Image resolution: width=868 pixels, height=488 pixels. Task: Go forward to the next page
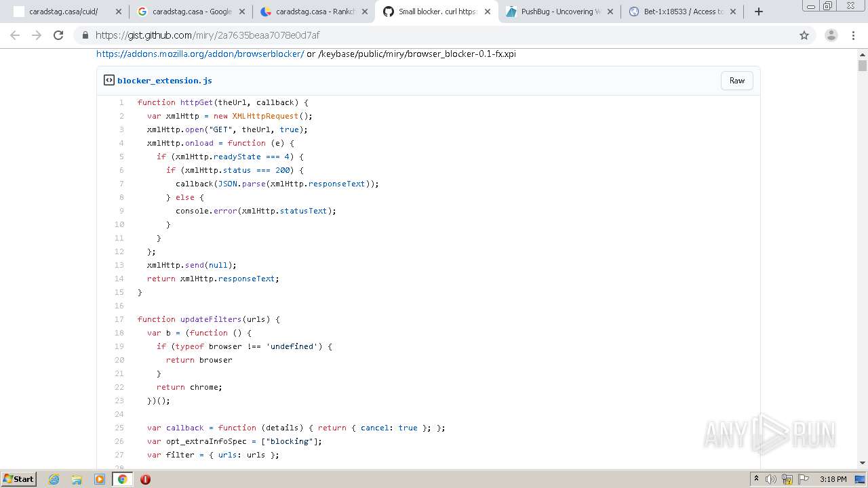37,35
